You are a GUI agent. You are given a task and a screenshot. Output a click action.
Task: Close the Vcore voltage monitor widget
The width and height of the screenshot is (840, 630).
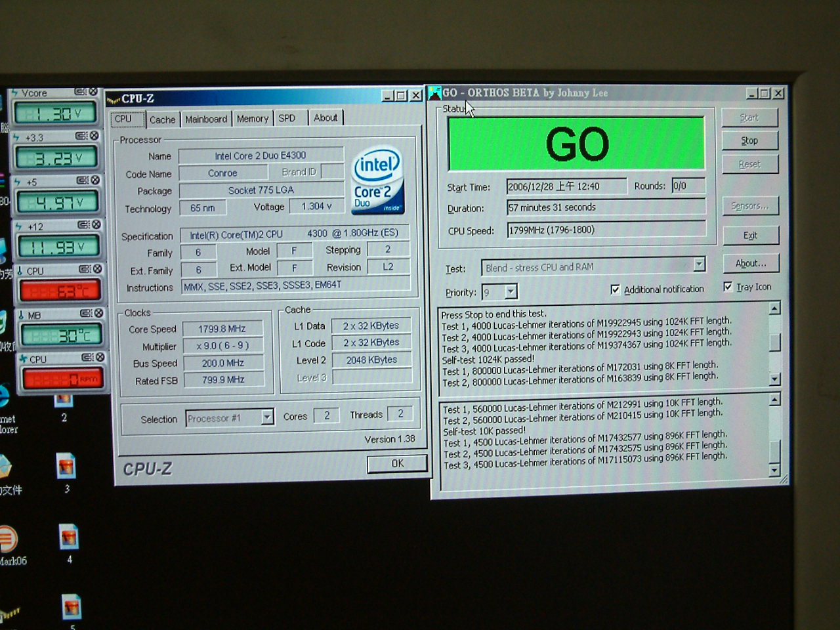point(93,92)
